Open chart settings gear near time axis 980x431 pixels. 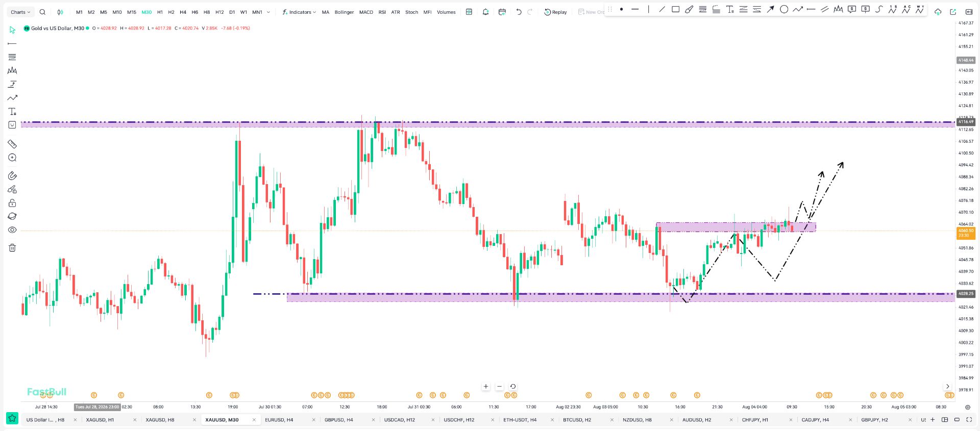tap(968, 407)
